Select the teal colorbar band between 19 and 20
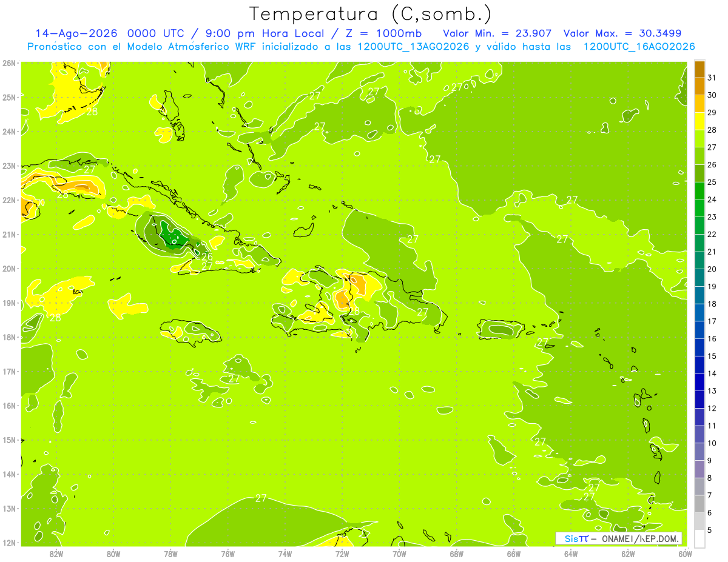The width and height of the screenshot is (728, 562). pyautogui.click(x=699, y=278)
